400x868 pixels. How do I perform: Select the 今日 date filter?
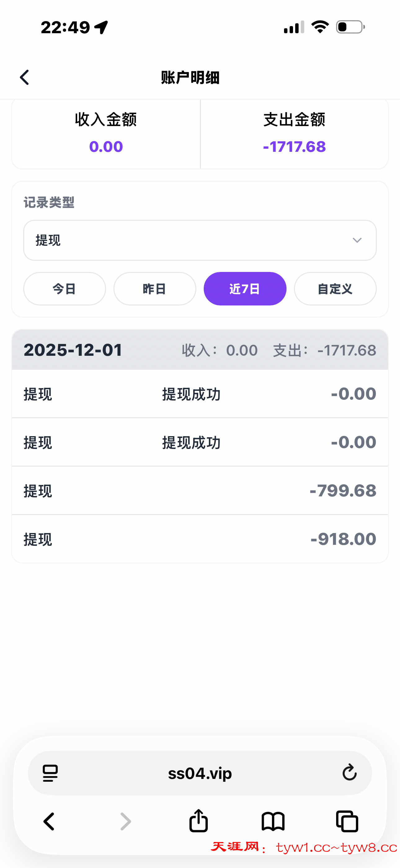point(64,289)
